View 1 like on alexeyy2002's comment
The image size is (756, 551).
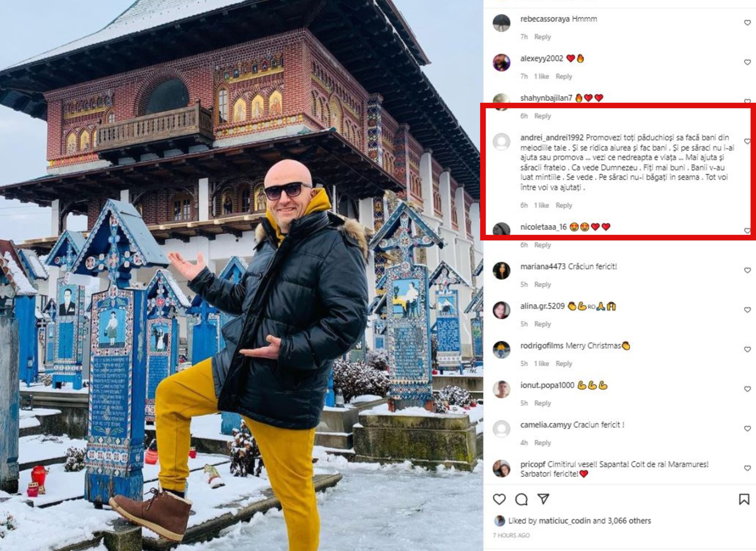click(x=541, y=76)
